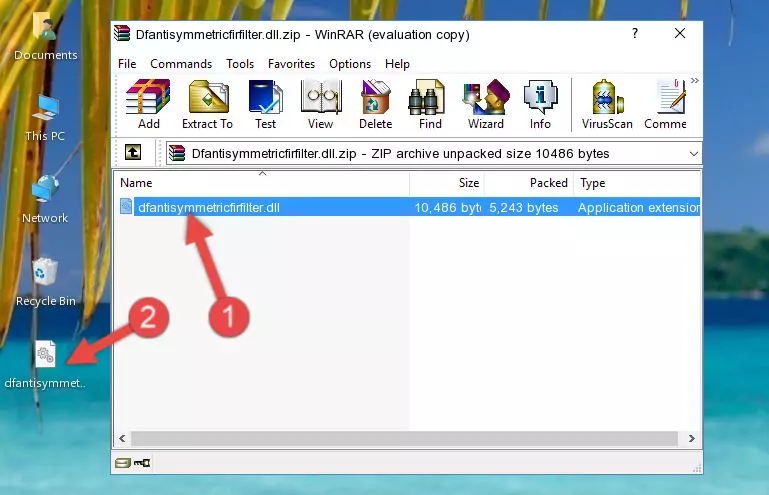
Task: Sort by Type column header
Action: [637, 182]
